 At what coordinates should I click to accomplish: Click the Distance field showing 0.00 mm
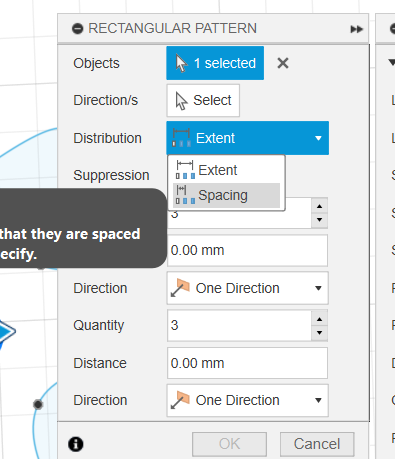(x=247, y=363)
